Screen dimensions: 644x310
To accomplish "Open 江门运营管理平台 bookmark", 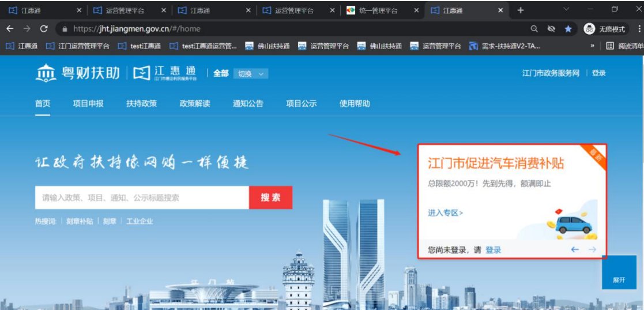I will [x=78, y=46].
